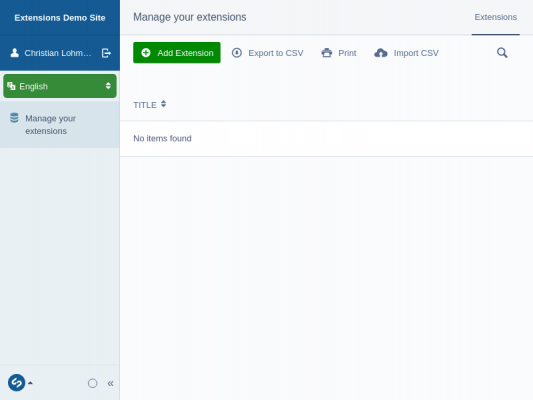Click the Extensions Demo Site title
Screen dimensions: 533x400
pyautogui.click(x=60, y=18)
